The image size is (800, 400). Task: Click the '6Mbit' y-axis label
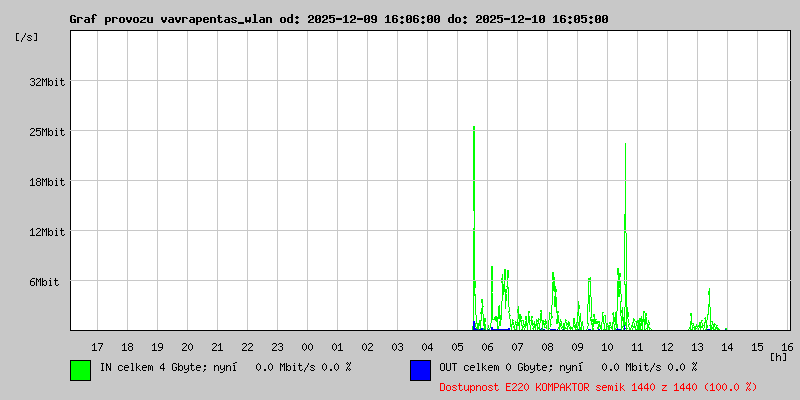coord(44,282)
